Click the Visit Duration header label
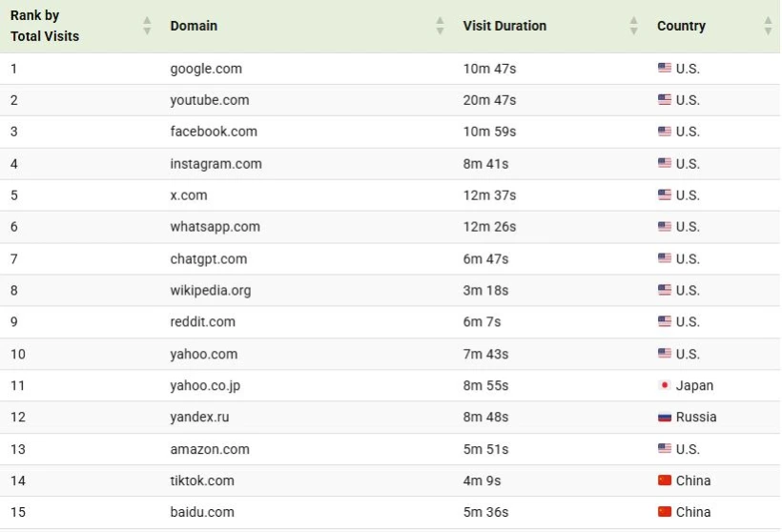The height and width of the screenshot is (532, 782). 504,26
